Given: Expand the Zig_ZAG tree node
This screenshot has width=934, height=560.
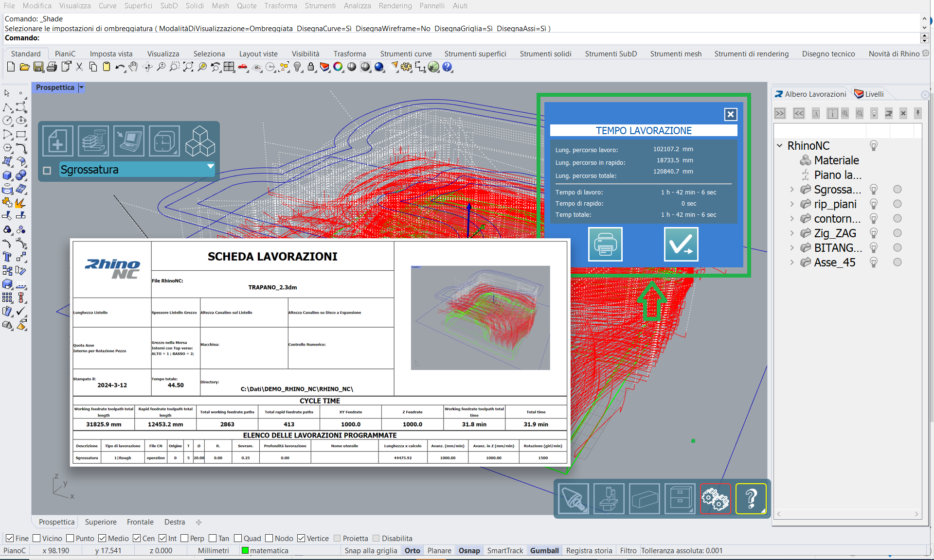Looking at the screenshot, I should point(792,233).
